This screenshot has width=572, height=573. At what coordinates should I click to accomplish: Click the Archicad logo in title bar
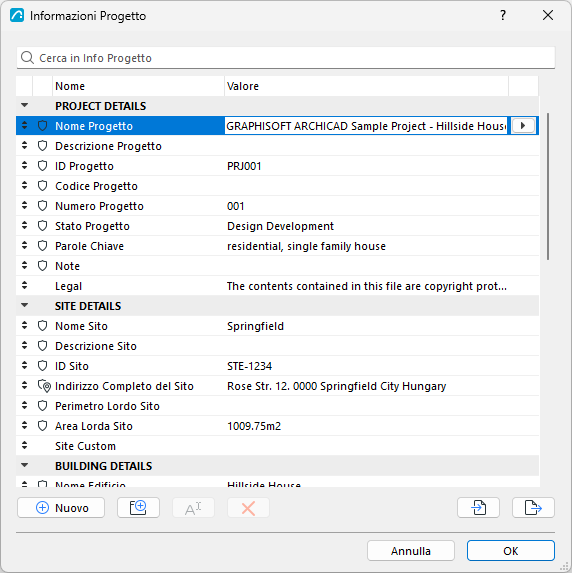tap(17, 15)
